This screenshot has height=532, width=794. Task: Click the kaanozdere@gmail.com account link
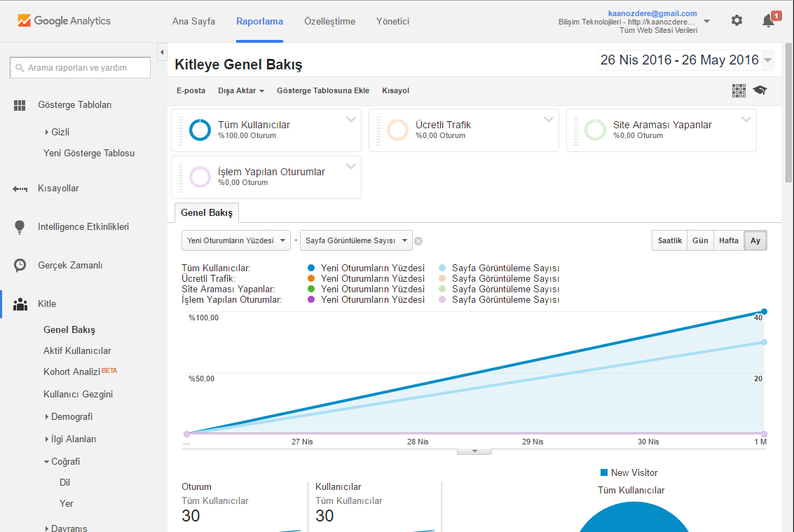pyautogui.click(x=652, y=13)
